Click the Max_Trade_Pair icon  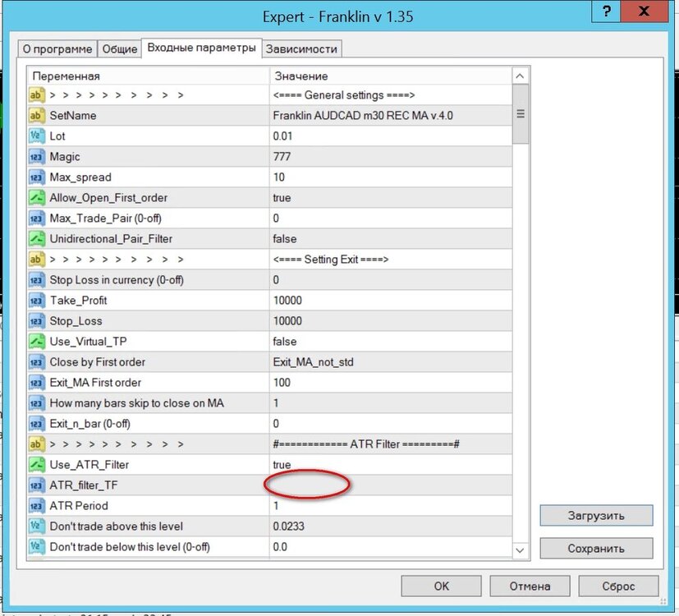coord(36,218)
